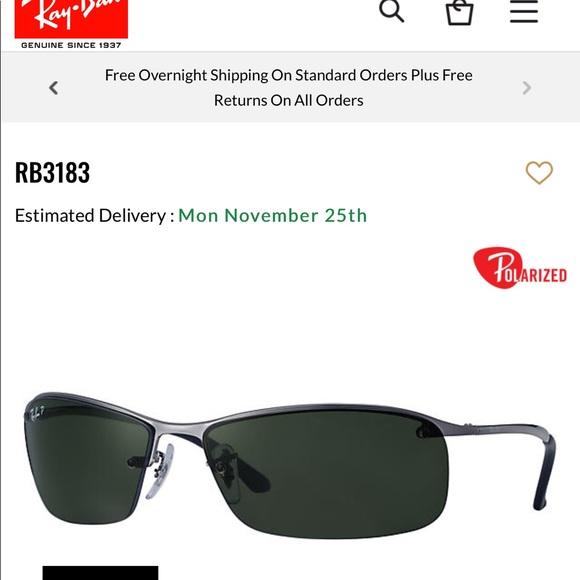This screenshot has height=580, width=580.
Task: Click the Free Overnight Shipping banner text
Action: [289, 88]
